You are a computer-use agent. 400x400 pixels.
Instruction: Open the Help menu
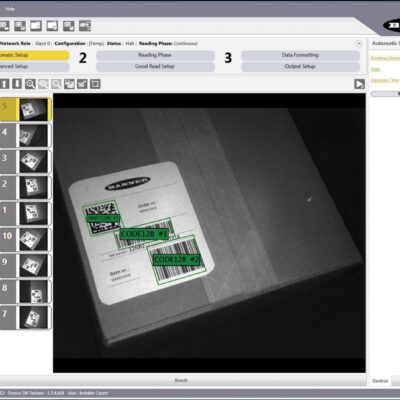[x=10, y=9]
